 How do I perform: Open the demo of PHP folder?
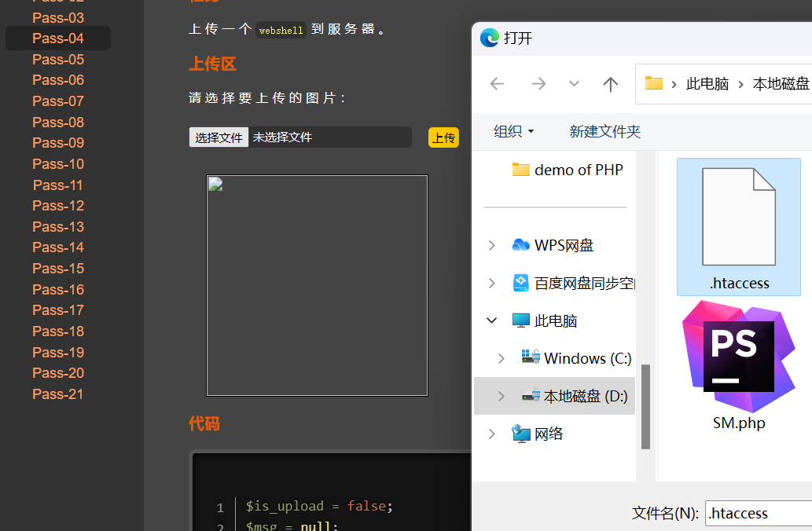(567, 169)
